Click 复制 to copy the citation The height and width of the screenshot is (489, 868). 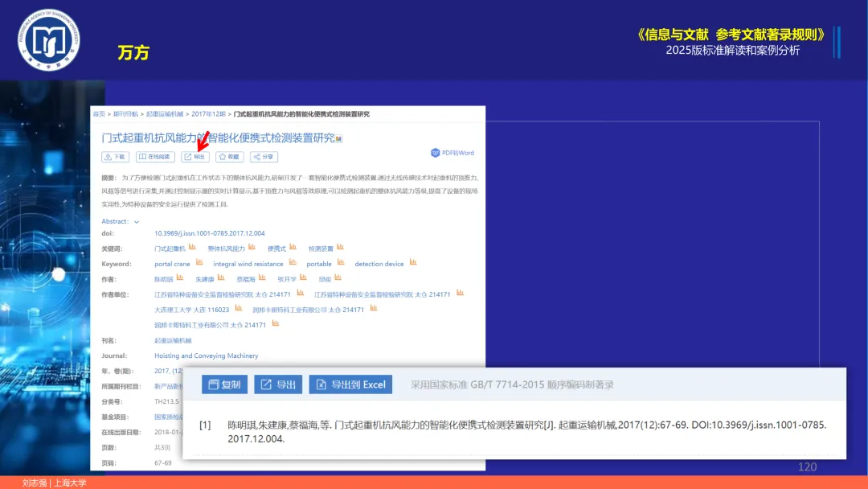coord(224,384)
